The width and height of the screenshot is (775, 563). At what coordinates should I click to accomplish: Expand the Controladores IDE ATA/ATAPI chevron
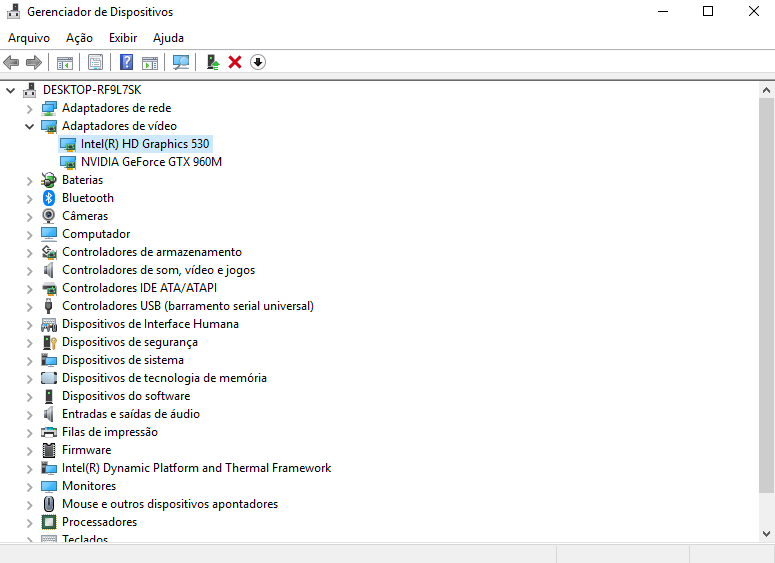point(30,289)
